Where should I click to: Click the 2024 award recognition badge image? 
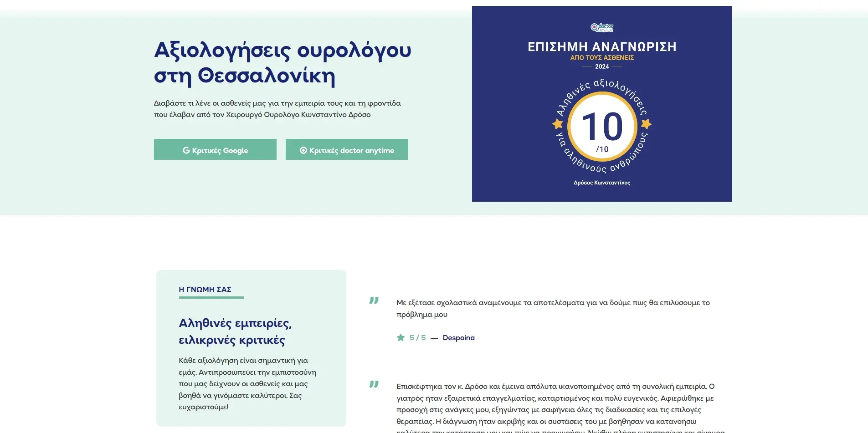[x=602, y=103]
